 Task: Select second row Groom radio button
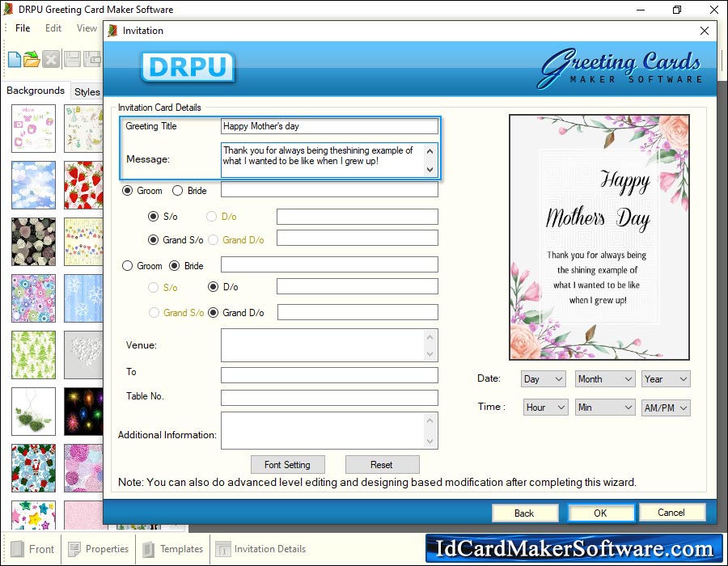[127, 266]
